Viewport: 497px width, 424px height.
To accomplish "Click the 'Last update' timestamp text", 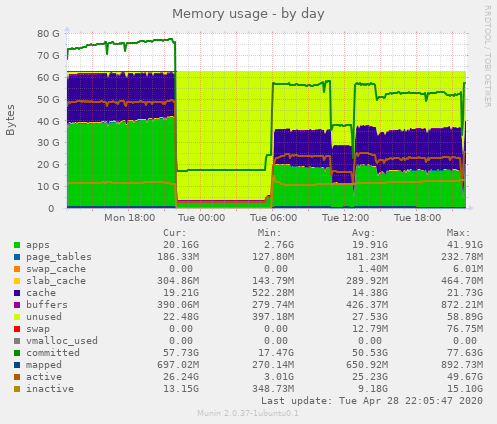I will tap(372, 401).
